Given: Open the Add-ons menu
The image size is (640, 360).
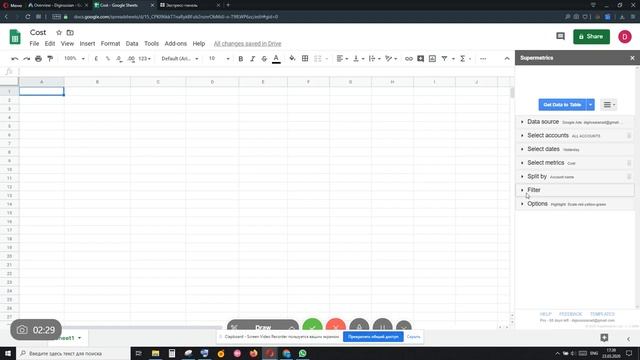Looking at the screenshot, I should pos(176,44).
